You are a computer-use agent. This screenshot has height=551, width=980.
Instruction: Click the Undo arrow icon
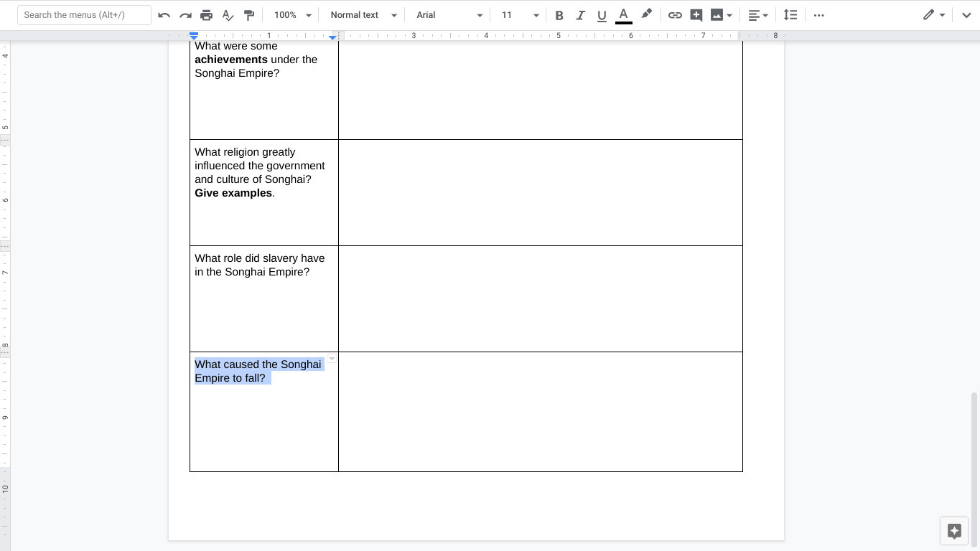point(164,15)
